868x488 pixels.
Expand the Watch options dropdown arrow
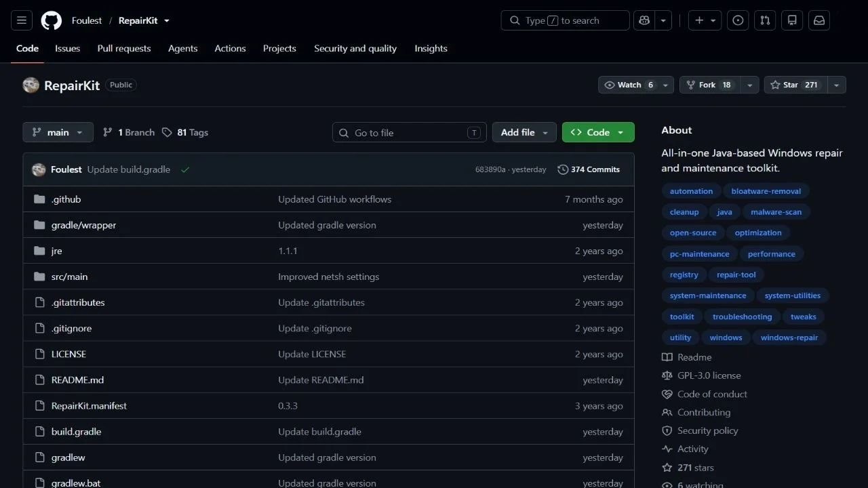coord(666,85)
